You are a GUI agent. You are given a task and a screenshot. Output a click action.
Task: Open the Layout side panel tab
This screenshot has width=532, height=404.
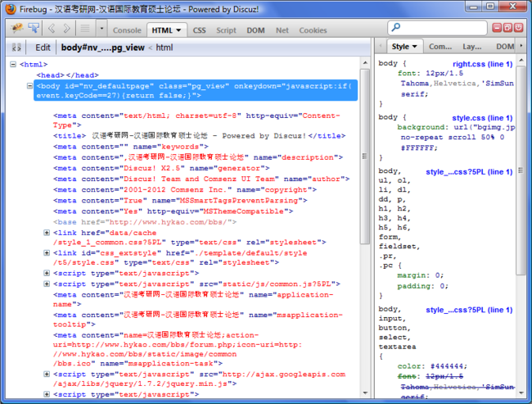tap(472, 47)
